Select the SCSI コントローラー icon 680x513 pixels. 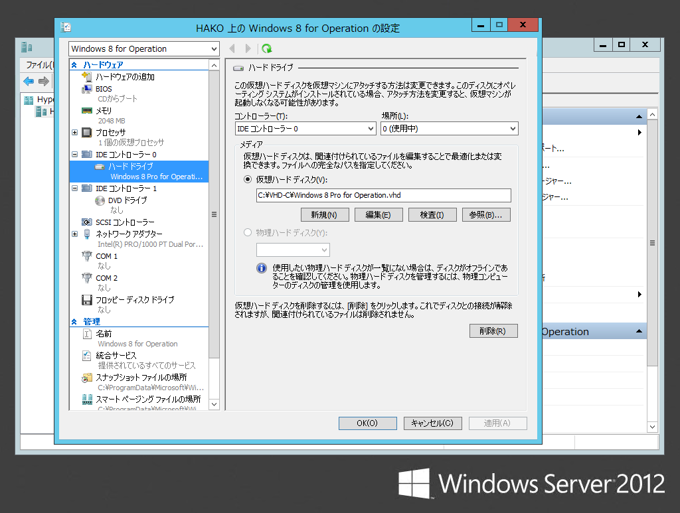click(x=87, y=222)
